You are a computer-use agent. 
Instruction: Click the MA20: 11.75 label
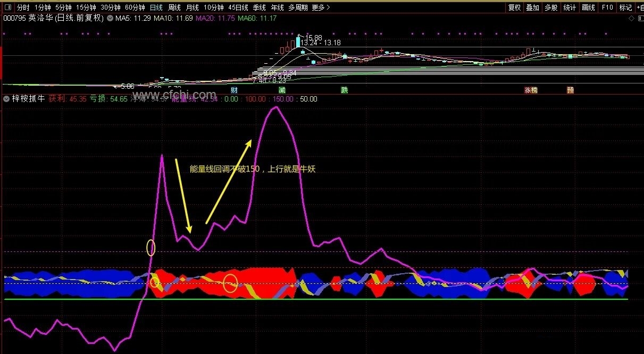(215, 18)
